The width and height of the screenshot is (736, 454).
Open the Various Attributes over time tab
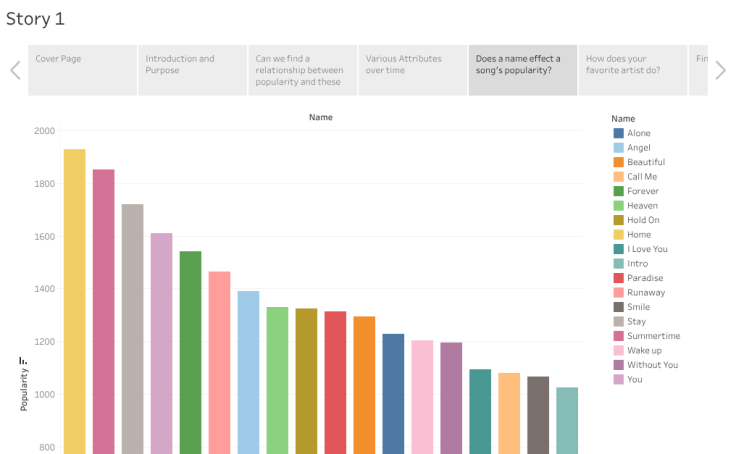pyautogui.click(x=412, y=70)
